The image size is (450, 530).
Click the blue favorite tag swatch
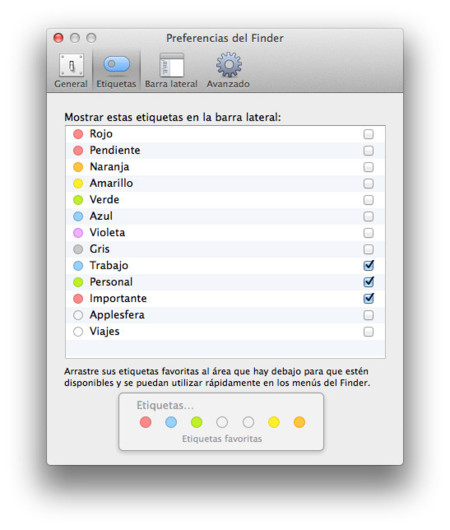click(171, 422)
